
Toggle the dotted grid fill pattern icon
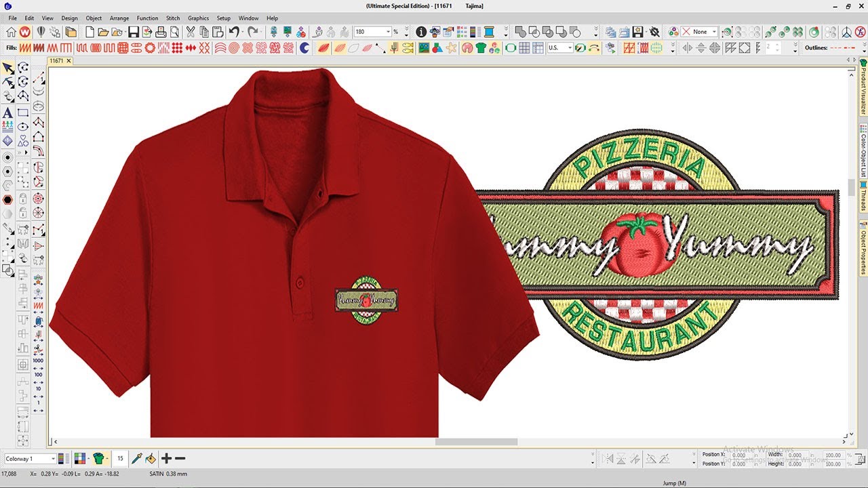[177, 48]
